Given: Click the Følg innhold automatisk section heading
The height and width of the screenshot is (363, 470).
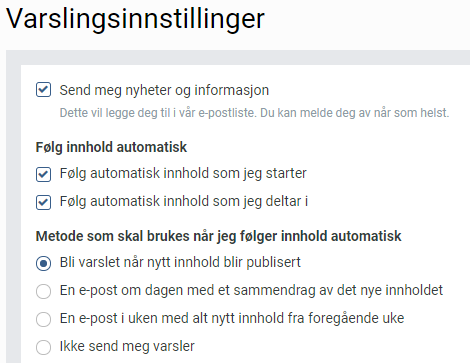Looking at the screenshot, I should pos(111,147).
